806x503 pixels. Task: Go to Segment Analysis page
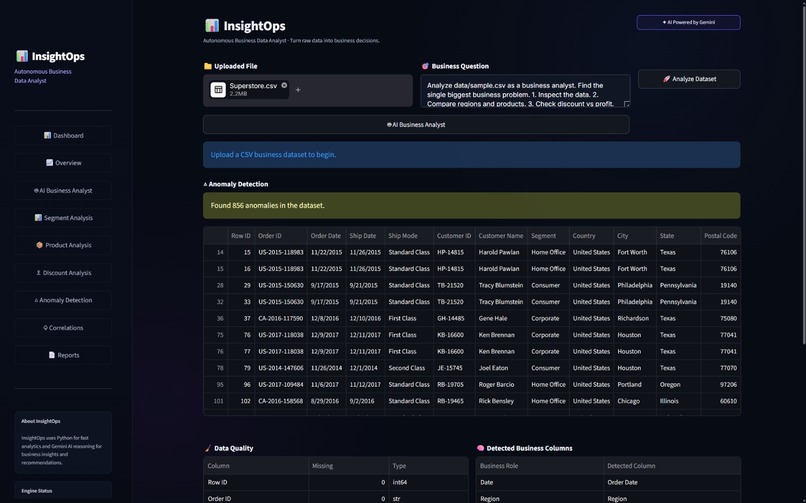click(63, 218)
